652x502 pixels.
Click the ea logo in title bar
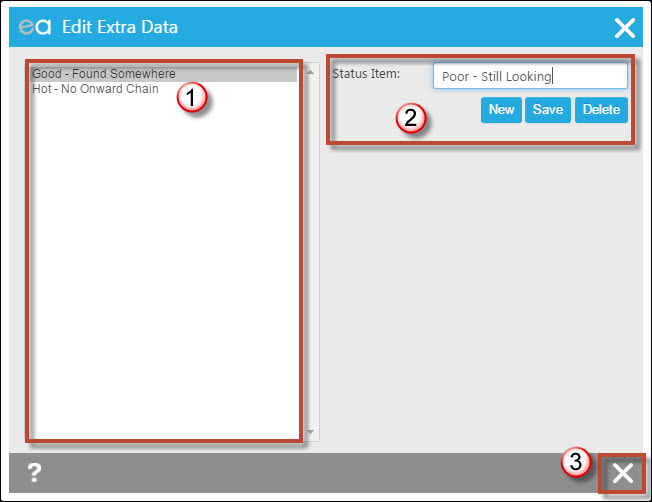pos(35,27)
